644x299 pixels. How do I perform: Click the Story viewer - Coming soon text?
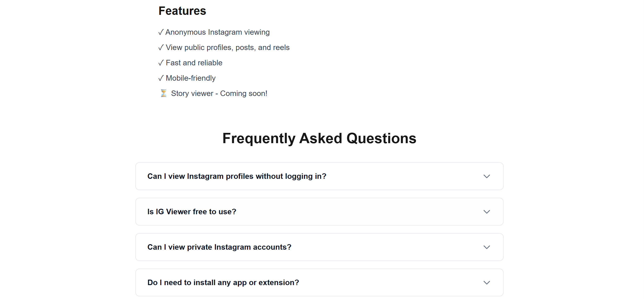pos(219,93)
